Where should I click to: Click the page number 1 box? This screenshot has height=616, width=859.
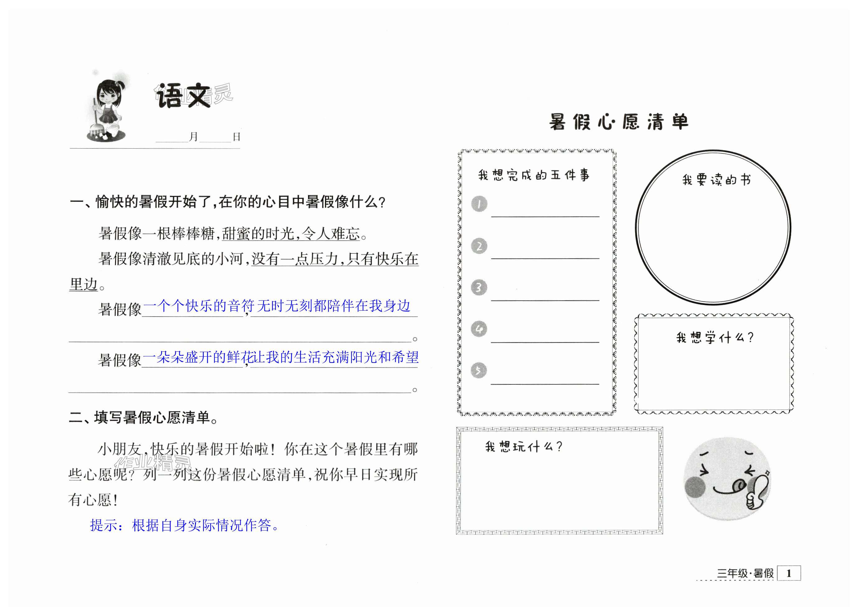click(x=789, y=573)
